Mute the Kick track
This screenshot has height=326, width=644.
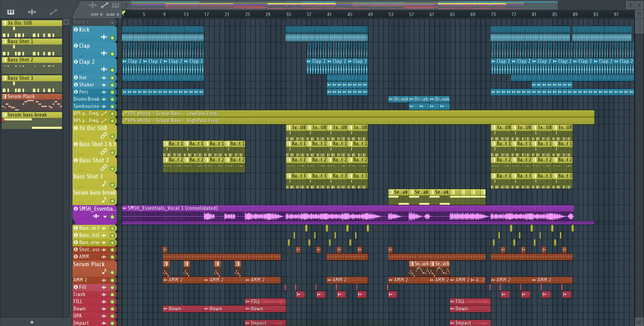(112, 38)
